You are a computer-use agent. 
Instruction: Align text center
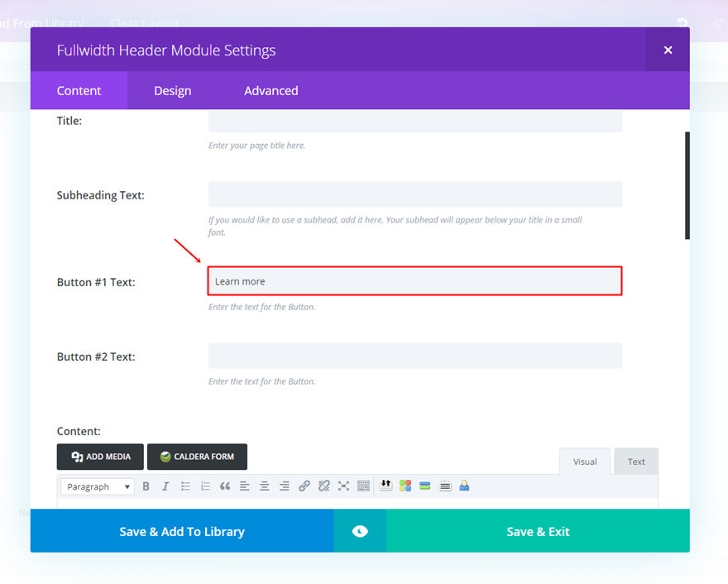pos(264,486)
